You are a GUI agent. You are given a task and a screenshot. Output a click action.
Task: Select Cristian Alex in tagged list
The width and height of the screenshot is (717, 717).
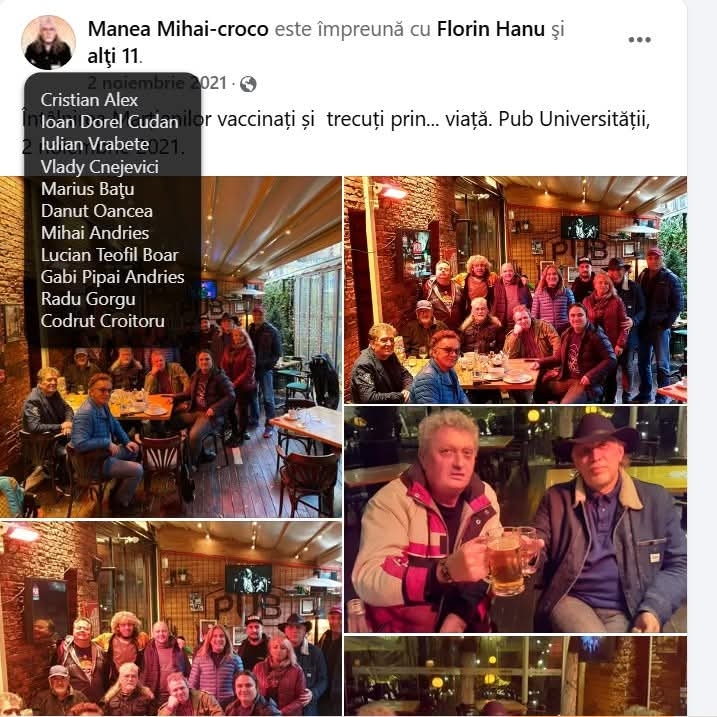[89, 100]
